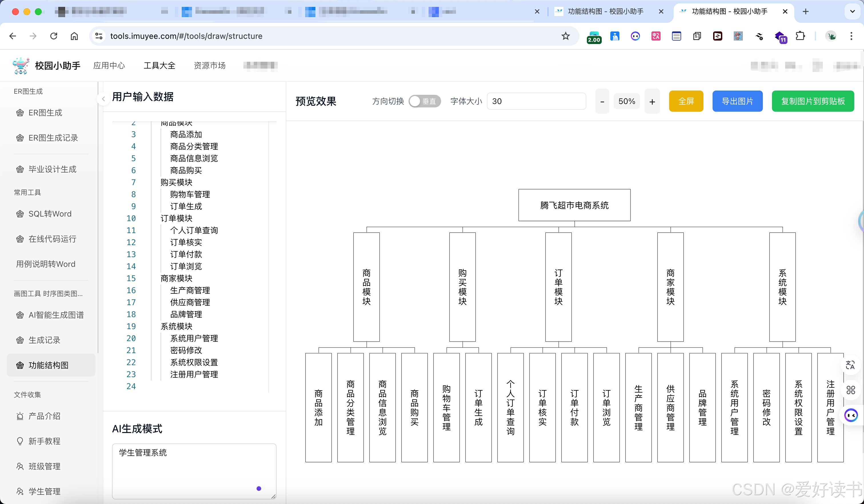Switch to the first 功能结构图 tab
Image resolution: width=864 pixels, height=504 pixels.
[x=605, y=11]
